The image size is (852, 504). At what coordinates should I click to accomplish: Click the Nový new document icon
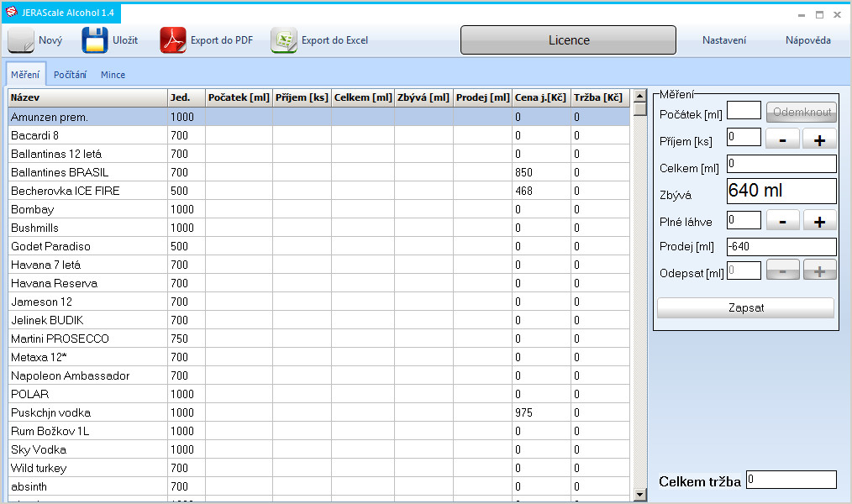click(x=21, y=40)
